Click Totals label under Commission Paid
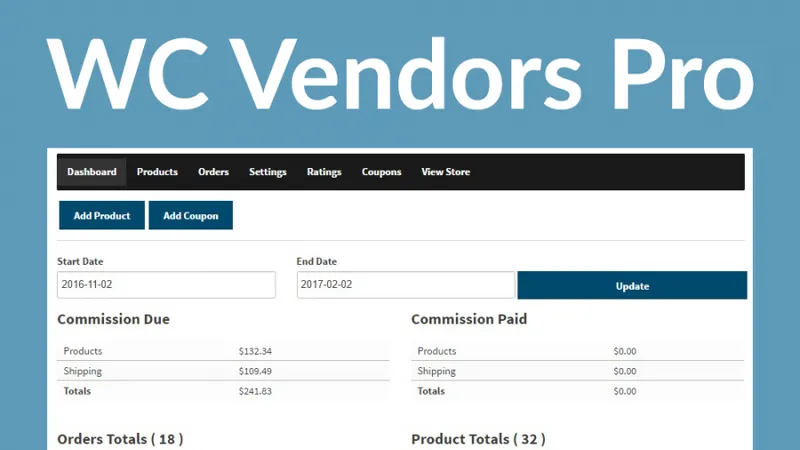The width and height of the screenshot is (800, 450). (431, 391)
